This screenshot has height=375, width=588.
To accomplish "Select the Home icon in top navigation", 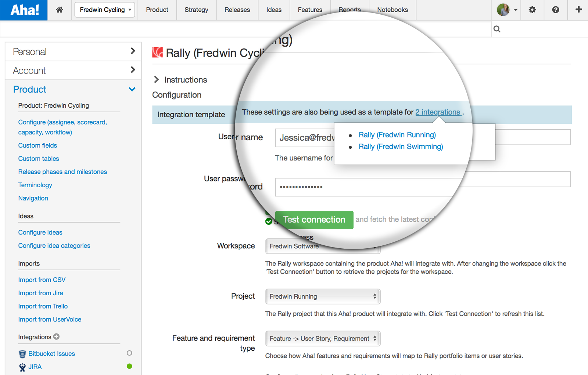I will pyautogui.click(x=59, y=10).
